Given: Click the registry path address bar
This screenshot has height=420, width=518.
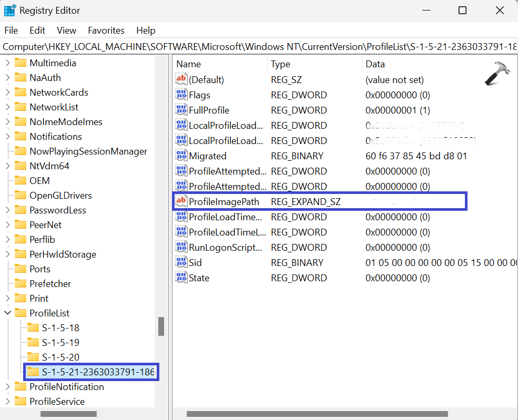Looking at the screenshot, I should click(x=210, y=46).
